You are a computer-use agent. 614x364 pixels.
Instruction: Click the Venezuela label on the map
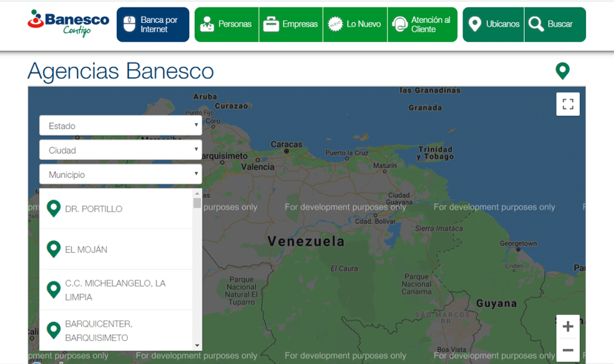(306, 241)
